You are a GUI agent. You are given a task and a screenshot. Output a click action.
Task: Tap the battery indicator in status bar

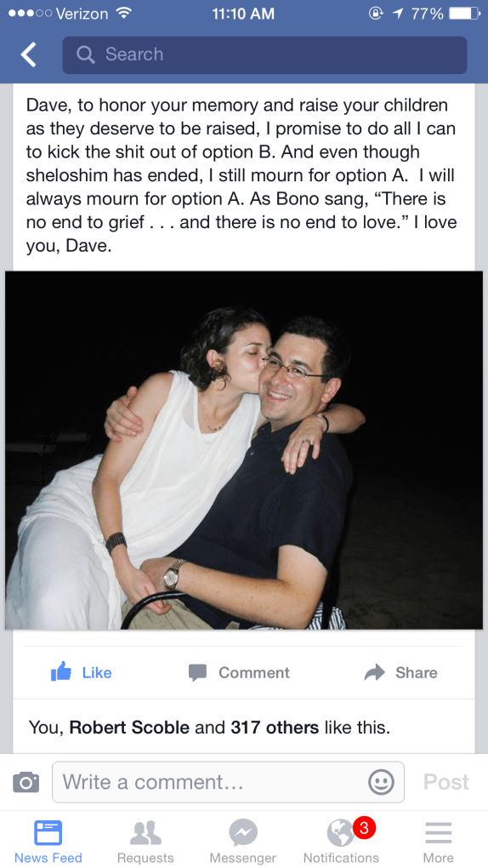pos(464,14)
